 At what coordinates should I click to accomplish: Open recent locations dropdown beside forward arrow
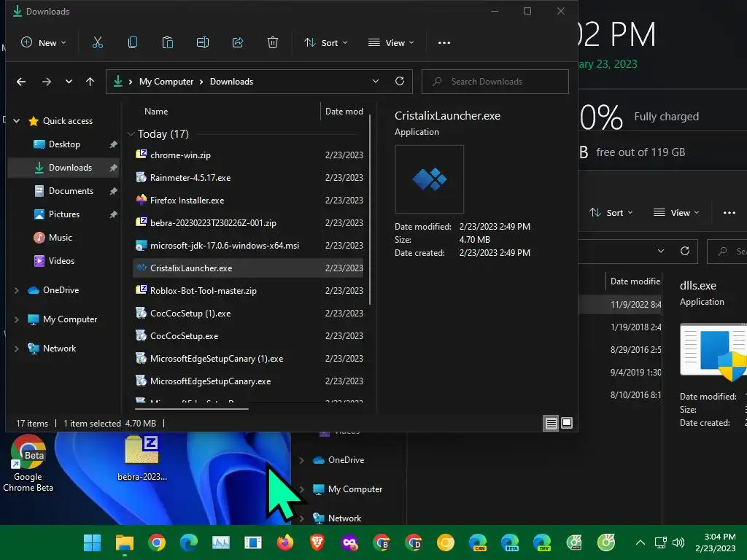tap(69, 82)
